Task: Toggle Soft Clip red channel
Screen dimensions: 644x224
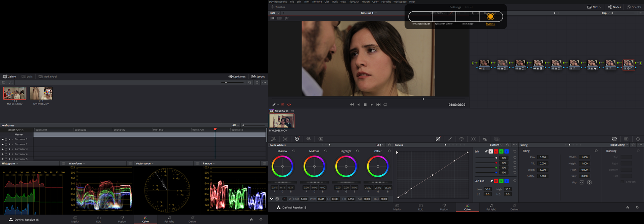Action: click(x=496, y=181)
